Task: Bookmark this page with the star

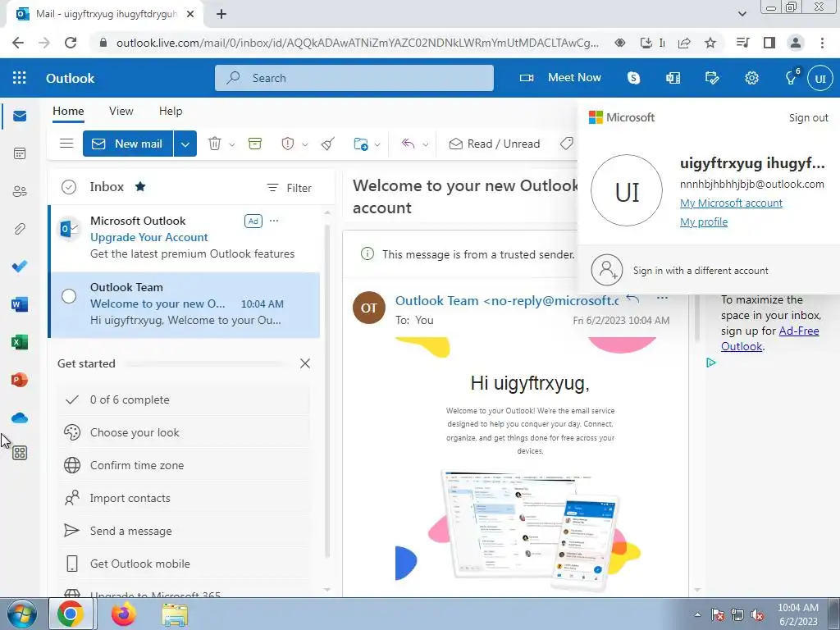Action: click(x=710, y=43)
